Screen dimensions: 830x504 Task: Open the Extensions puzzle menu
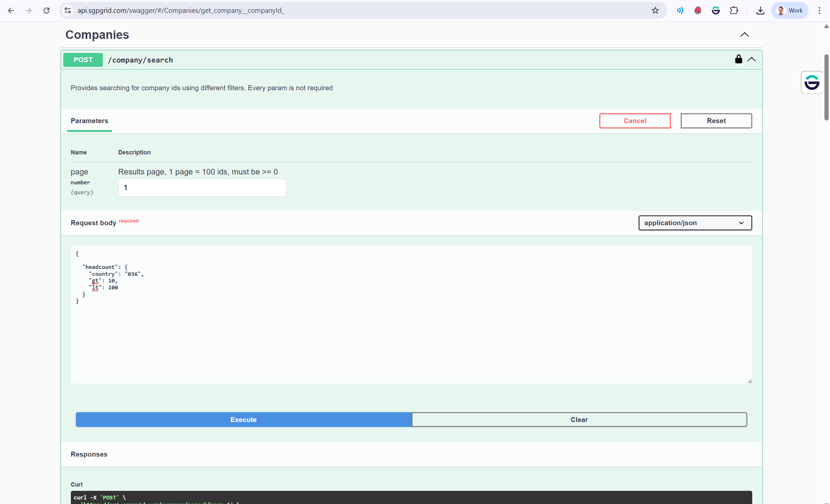point(734,11)
